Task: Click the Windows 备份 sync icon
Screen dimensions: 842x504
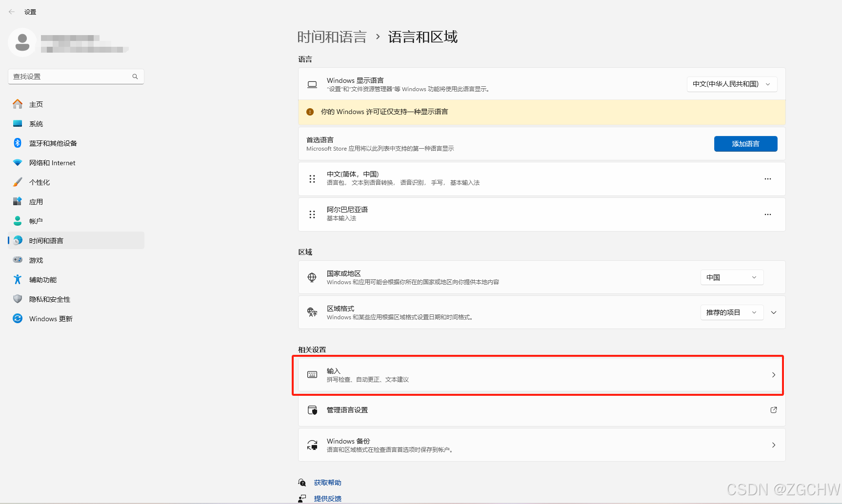Action: (x=312, y=445)
